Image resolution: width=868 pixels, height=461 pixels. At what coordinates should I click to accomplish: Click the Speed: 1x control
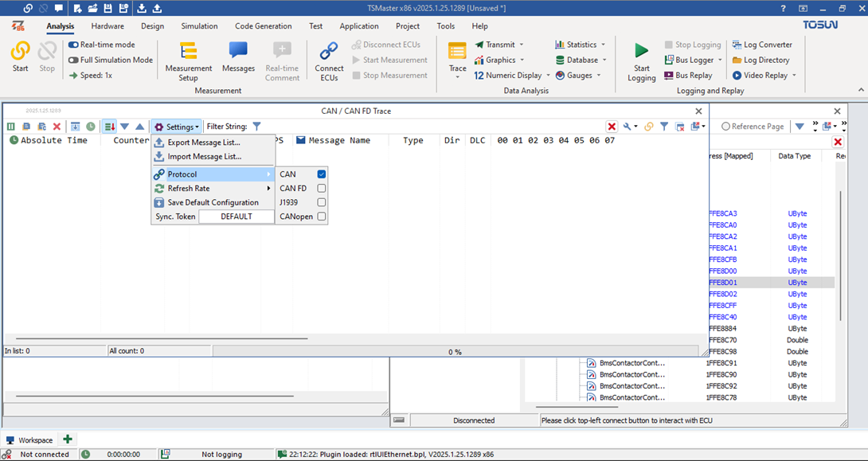(90, 76)
